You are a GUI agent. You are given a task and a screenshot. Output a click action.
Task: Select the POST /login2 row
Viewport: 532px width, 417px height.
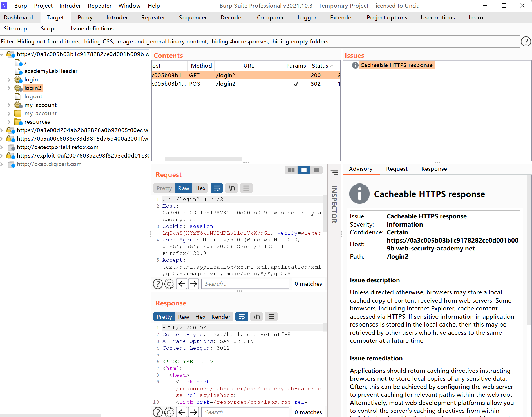246,84
